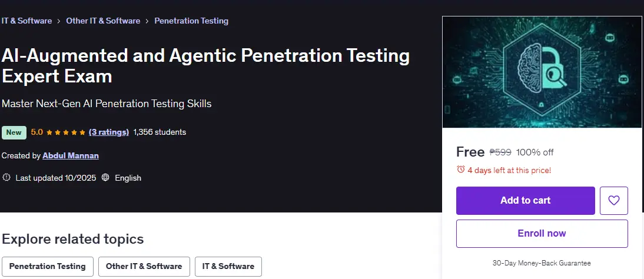
Task: Click Enroll now button
Action: pyautogui.click(x=542, y=234)
